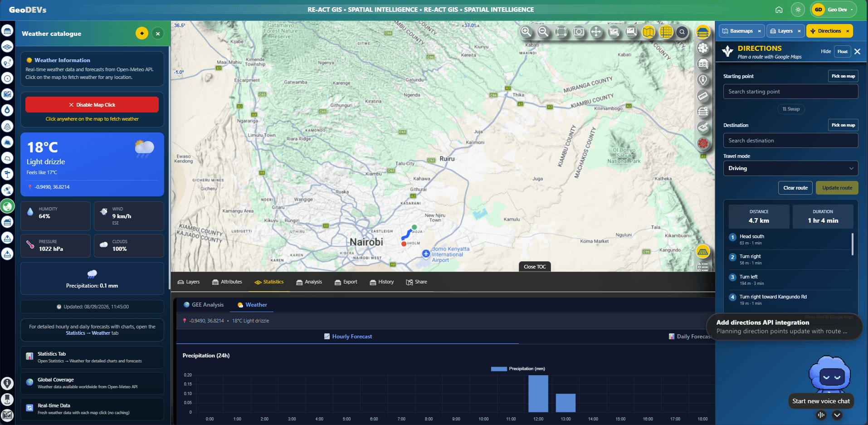The height and width of the screenshot is (425, 868).
Task: Activate the zoom-to-box rectangle tool
Action: coord(561,32)
